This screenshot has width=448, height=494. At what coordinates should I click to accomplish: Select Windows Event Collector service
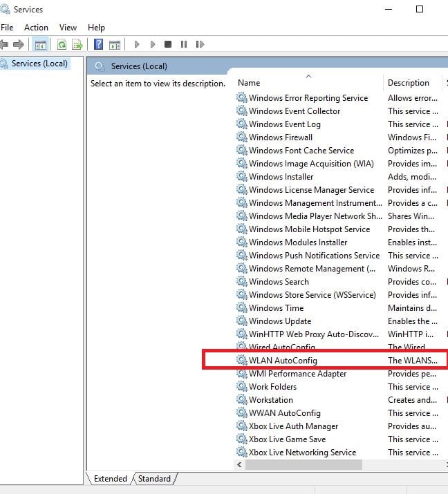[295, 111]
